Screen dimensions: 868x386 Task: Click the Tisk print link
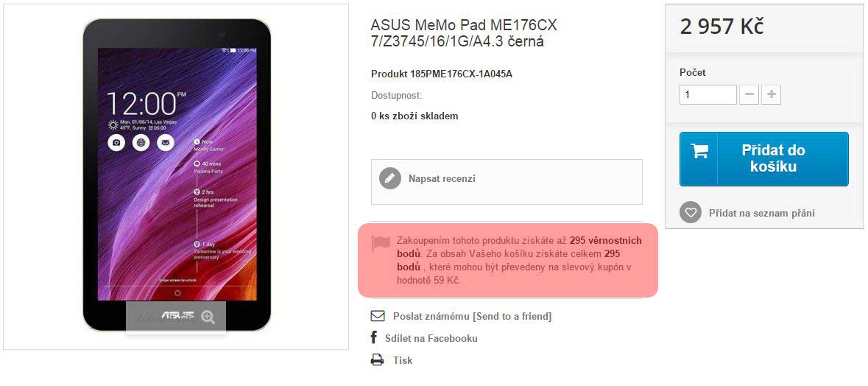click(403, 360)
